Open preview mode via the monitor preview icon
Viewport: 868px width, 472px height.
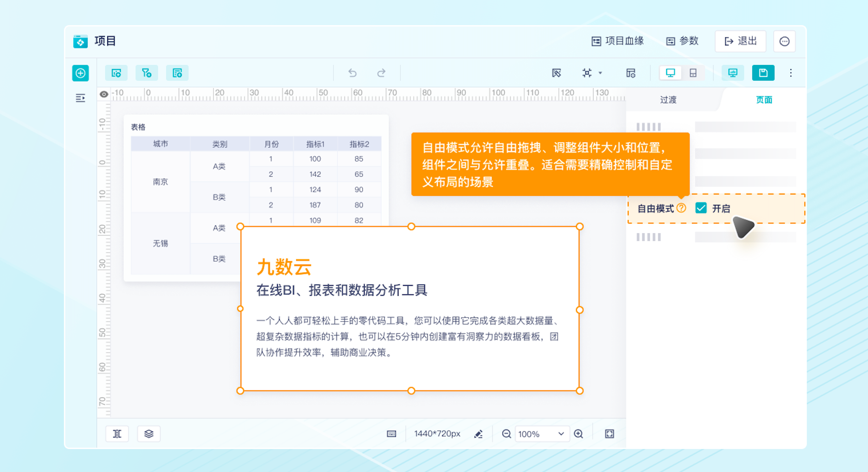pyautogui.click(x=733, y=73)
